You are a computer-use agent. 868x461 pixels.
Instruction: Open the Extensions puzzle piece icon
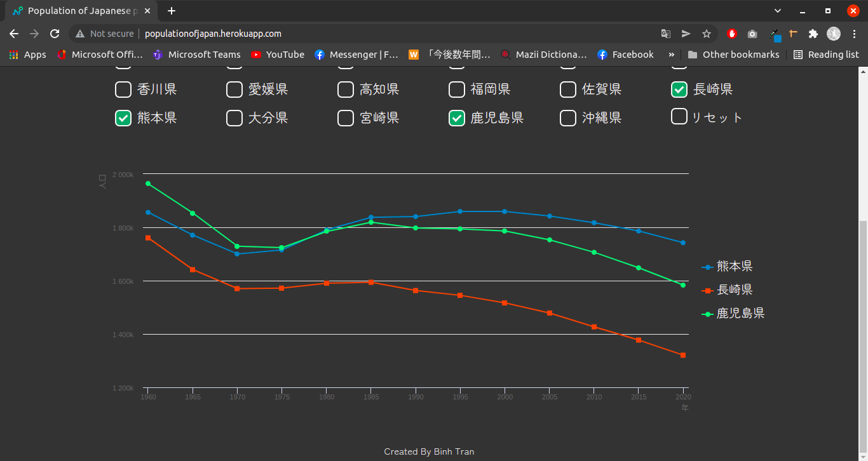813,33
